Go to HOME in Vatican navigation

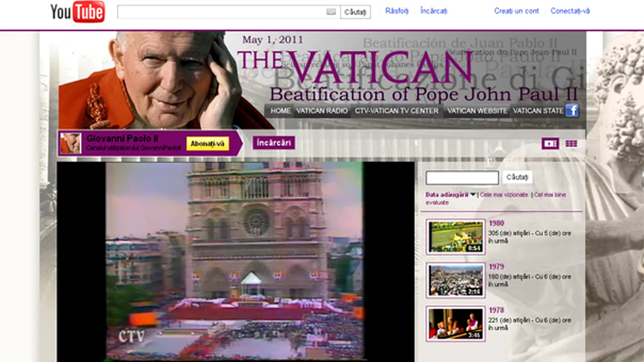[x=280, y=111]
